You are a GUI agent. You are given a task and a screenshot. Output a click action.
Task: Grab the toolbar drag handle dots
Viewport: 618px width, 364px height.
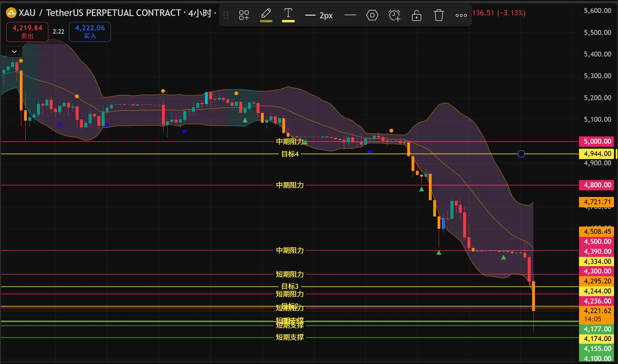click(x=226, y=15)
